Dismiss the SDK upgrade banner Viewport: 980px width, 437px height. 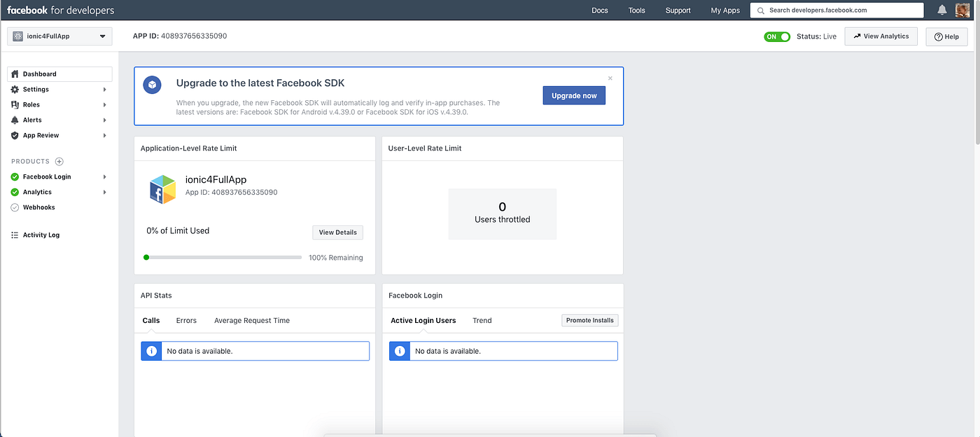click(610, 78)
